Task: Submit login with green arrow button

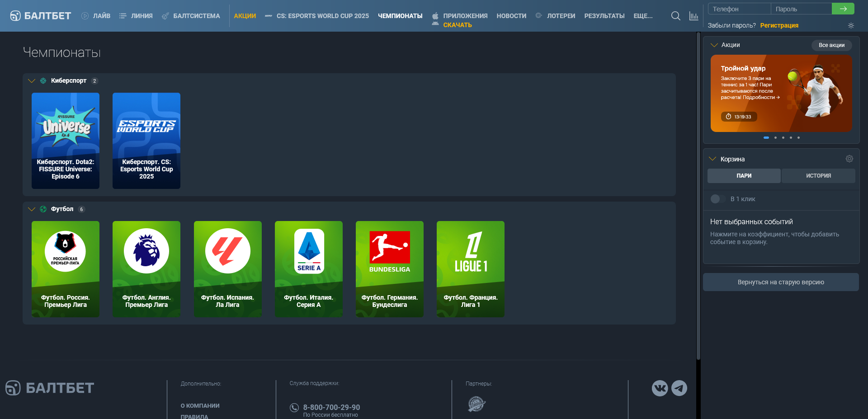Action: point(843,9)
